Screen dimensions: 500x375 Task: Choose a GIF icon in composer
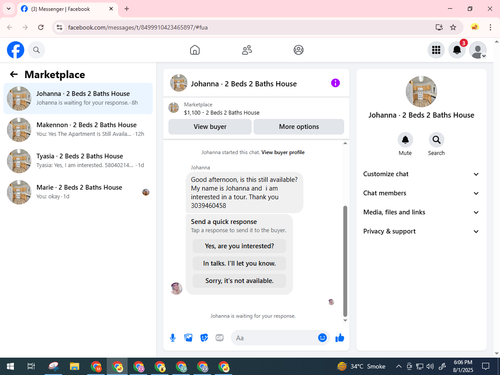[219, 338]
